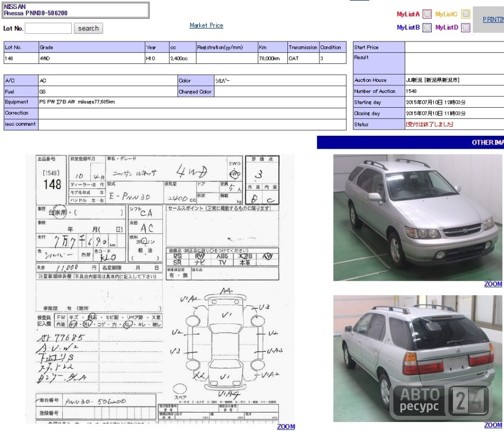The image size is (504, 431).
Task: Select the grade value 4WD
Action: 45,58
